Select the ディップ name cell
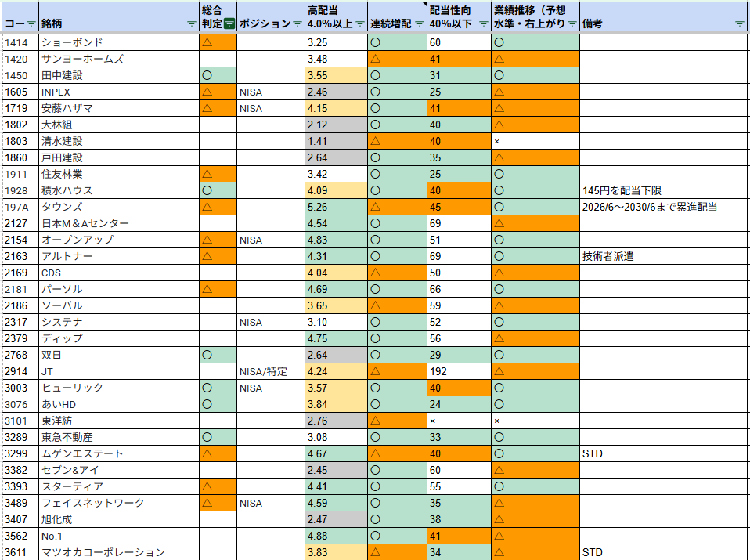 coord(119,338)
